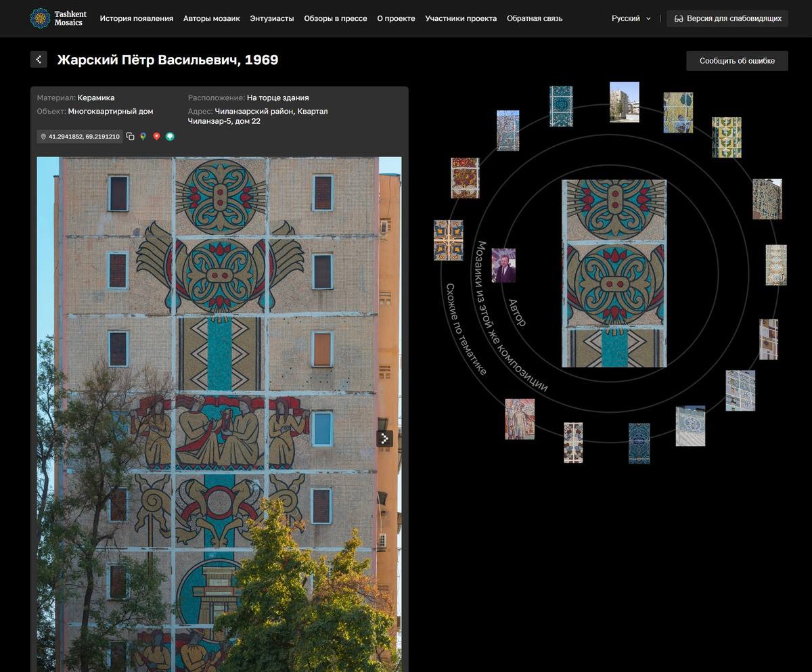Copy the coordinates with the copy icon
Viewport: 812px width, 672px height.
(131, 137)
